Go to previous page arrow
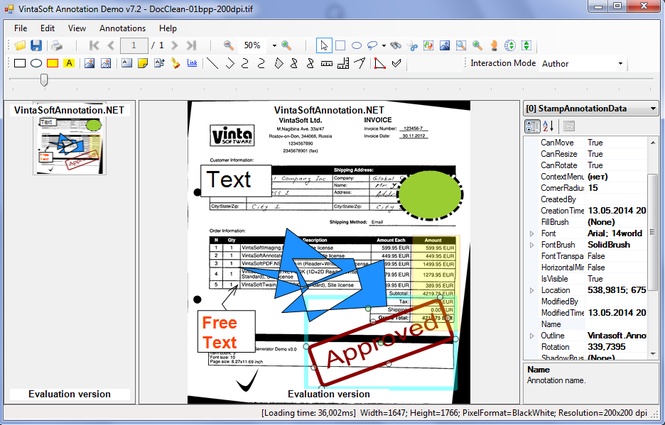This screenshot has height=425, width=665. (x=111, y=45)
